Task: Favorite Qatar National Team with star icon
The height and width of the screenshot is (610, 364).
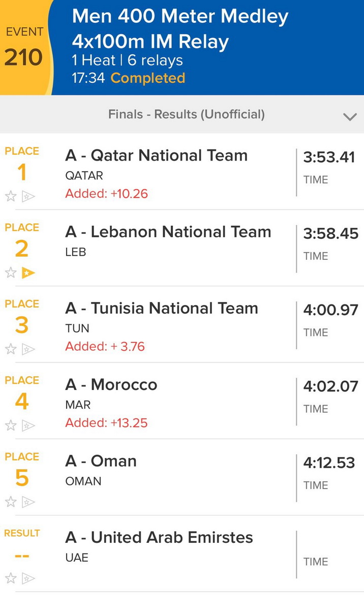Action: [11, 196]
